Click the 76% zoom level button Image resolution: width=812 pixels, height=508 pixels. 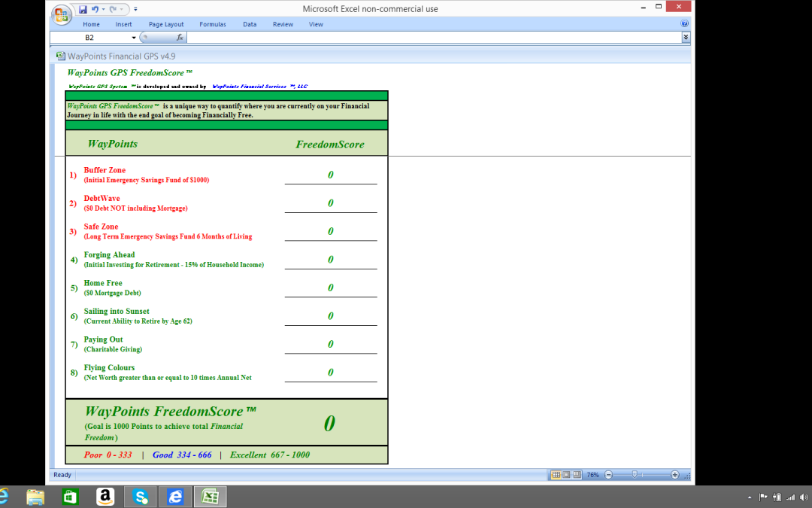tap(593, 475)
